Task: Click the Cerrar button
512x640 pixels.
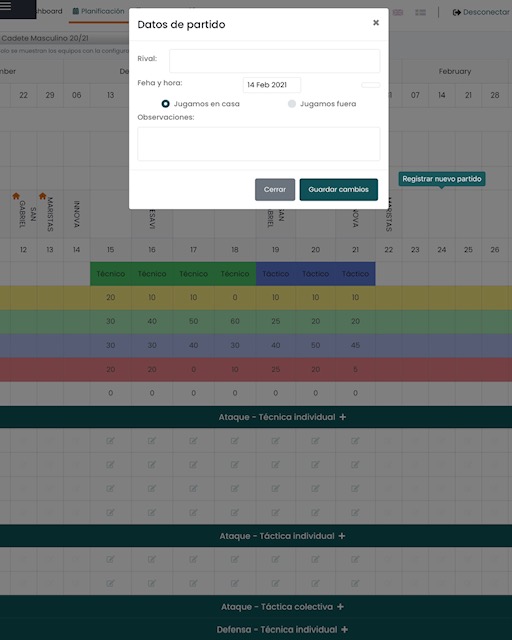Action: 275,189
